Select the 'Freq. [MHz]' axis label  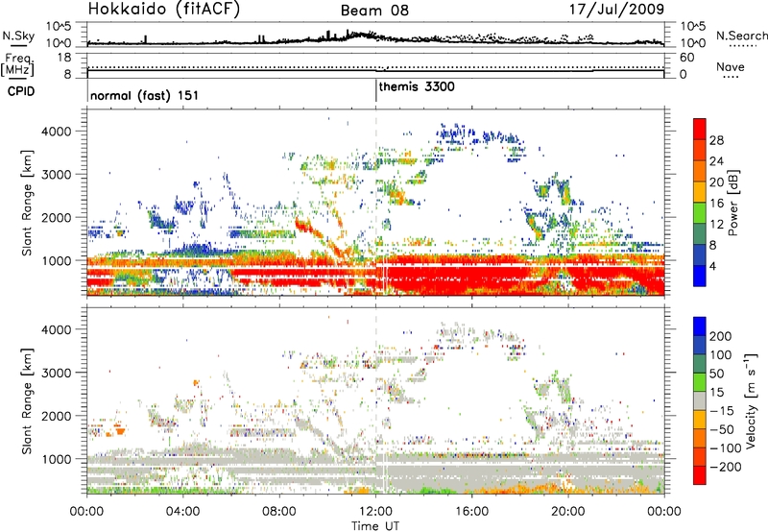pyautogui.click(x=17, y=64)
